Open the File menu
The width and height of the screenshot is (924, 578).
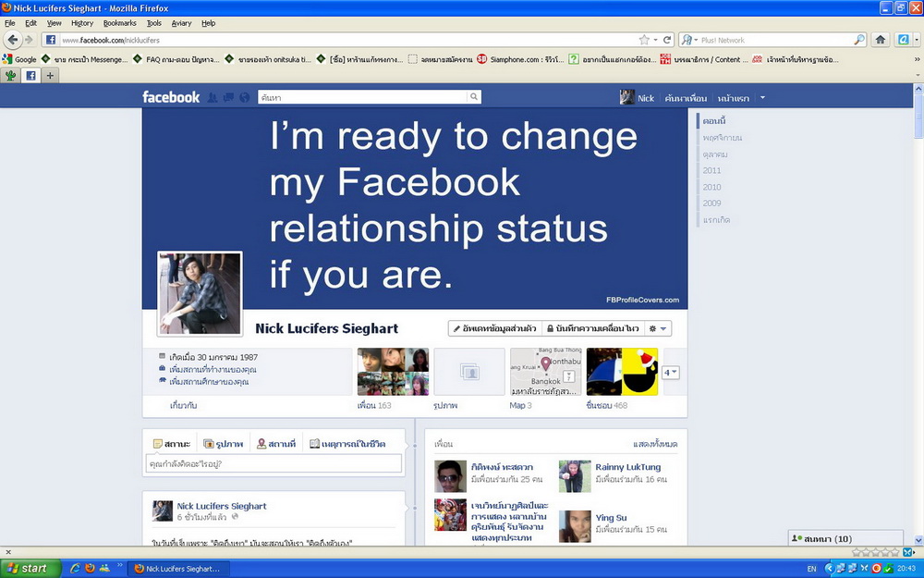[10, 23]
